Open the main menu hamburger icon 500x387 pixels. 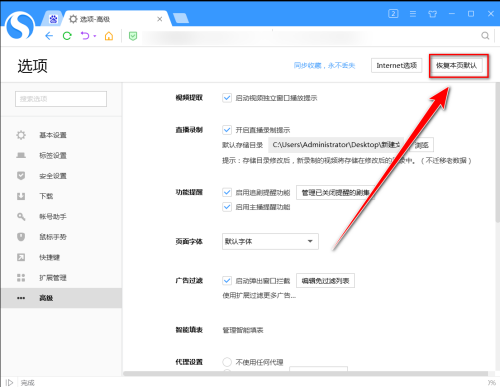point(413,14)
